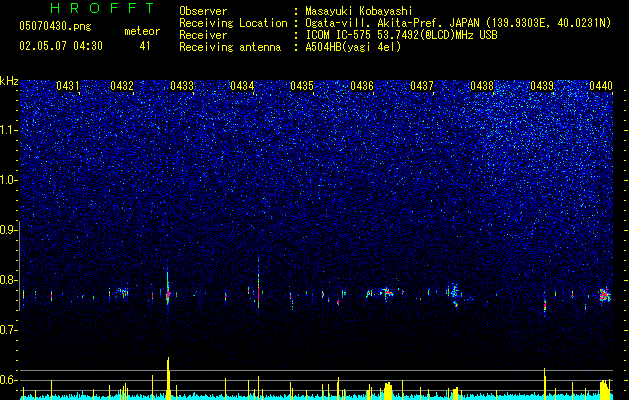Select receiver text ICOM IC-575 53.7492 MHz USB
Image resolution: width=629 pixels, height=400 pixels.
(401, 35)
